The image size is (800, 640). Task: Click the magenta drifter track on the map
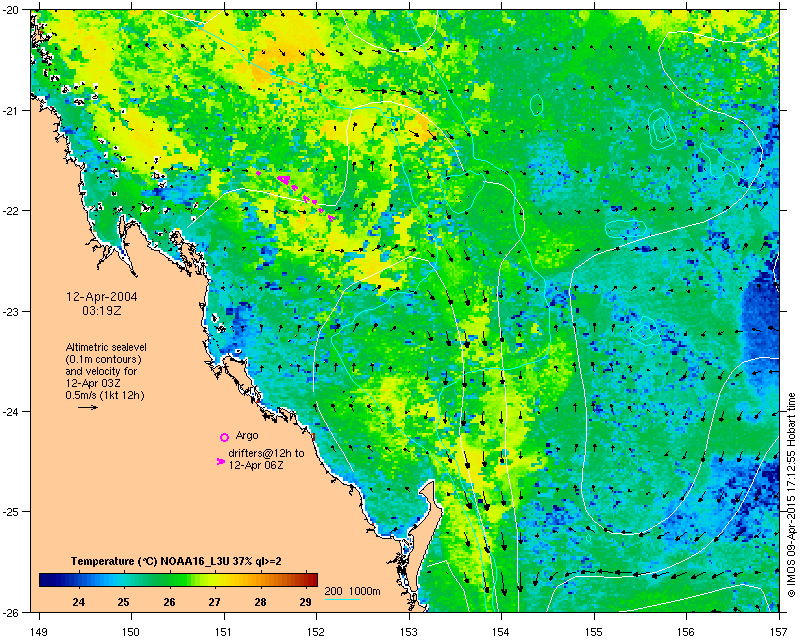point(296,194)
